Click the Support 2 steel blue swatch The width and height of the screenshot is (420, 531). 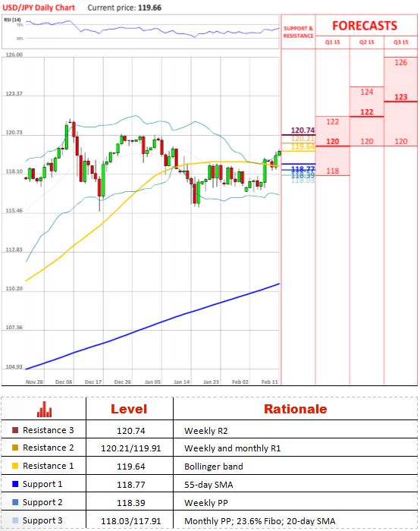coord(15,502)
